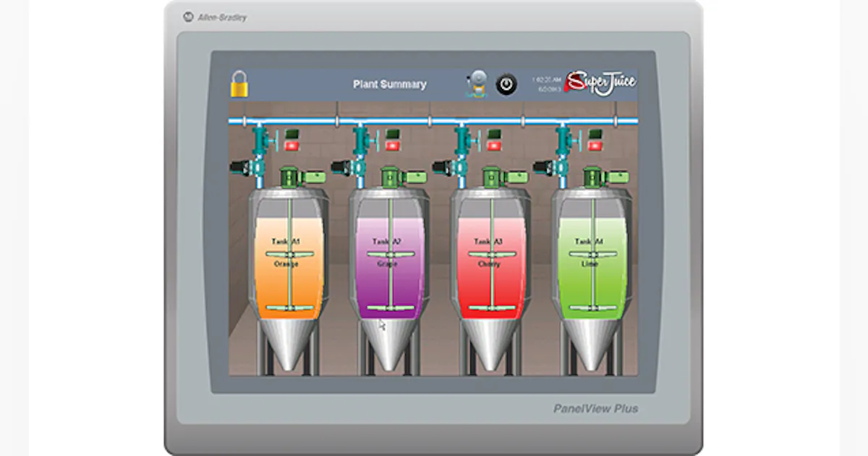Toggle the red indicator light above Grape tank

[393, 145]
